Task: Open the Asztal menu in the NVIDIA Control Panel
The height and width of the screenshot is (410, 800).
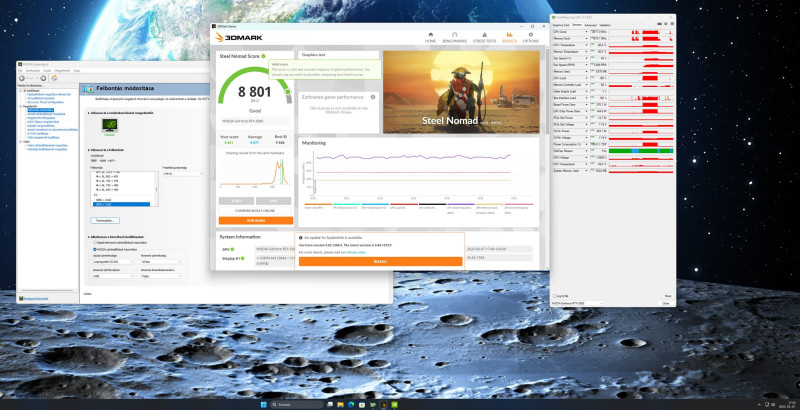Action: pyautogui.click(x=47, y=70)
